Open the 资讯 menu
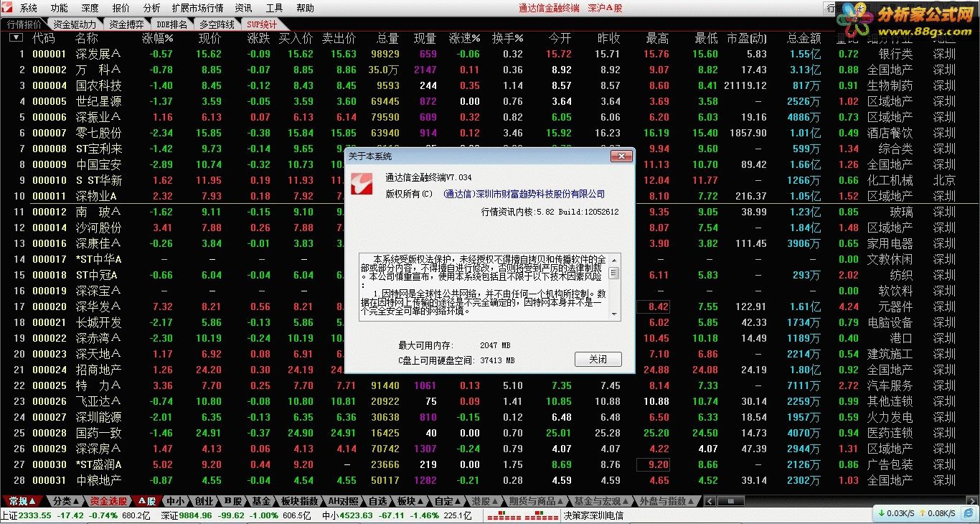Image resolution: width=980 pixels, height=524 pixels. tap(244, 9)
